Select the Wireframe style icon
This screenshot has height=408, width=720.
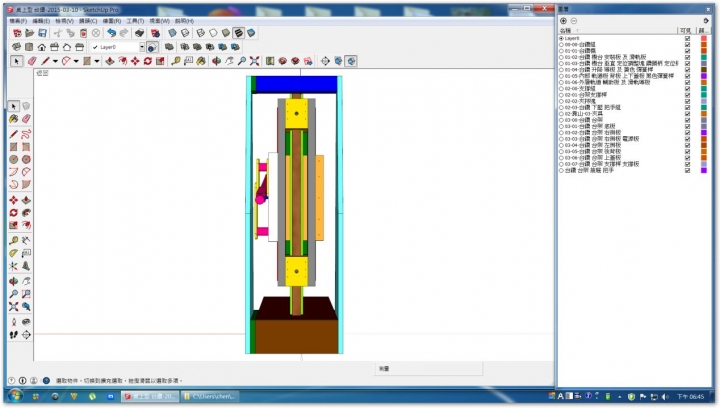pos(201,33)
